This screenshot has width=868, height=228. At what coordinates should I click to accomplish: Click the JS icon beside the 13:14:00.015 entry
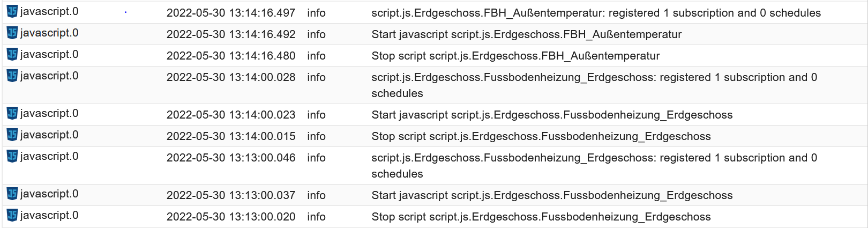pos(12,135)
